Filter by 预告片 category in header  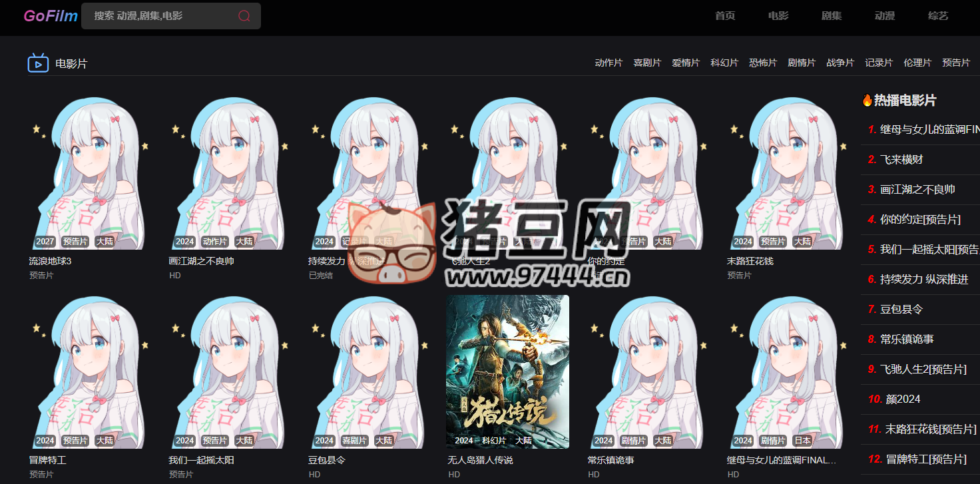(x=956, y=63)
